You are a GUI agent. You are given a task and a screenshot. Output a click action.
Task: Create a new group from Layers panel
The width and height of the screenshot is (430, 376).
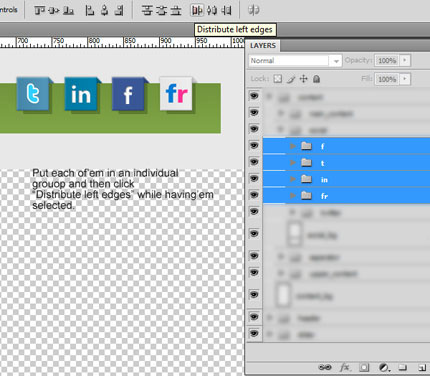tap(403, 367)
